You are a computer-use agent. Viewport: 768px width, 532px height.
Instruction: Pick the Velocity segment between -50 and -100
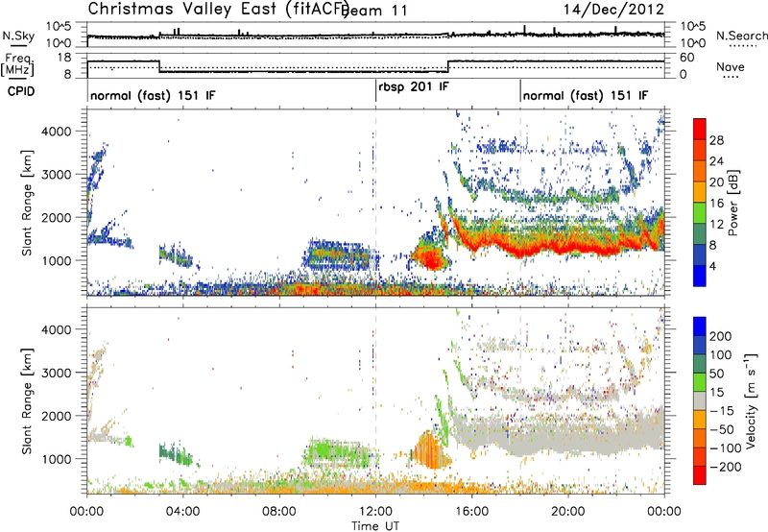[x=700, y=438]
